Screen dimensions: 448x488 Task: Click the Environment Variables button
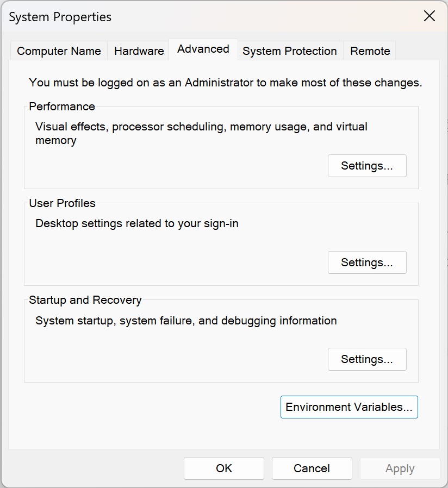coord(349,408)
